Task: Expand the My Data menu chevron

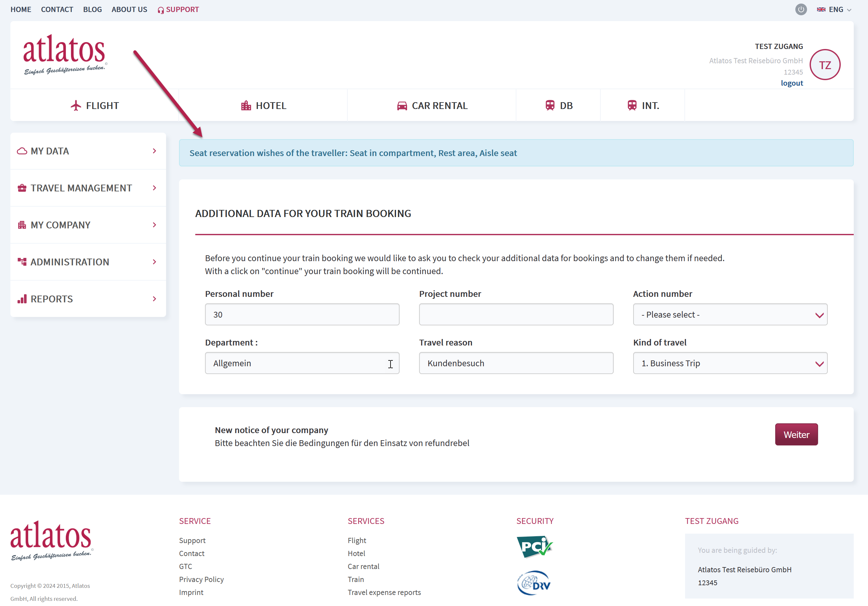Action: [x=154, y=151]
